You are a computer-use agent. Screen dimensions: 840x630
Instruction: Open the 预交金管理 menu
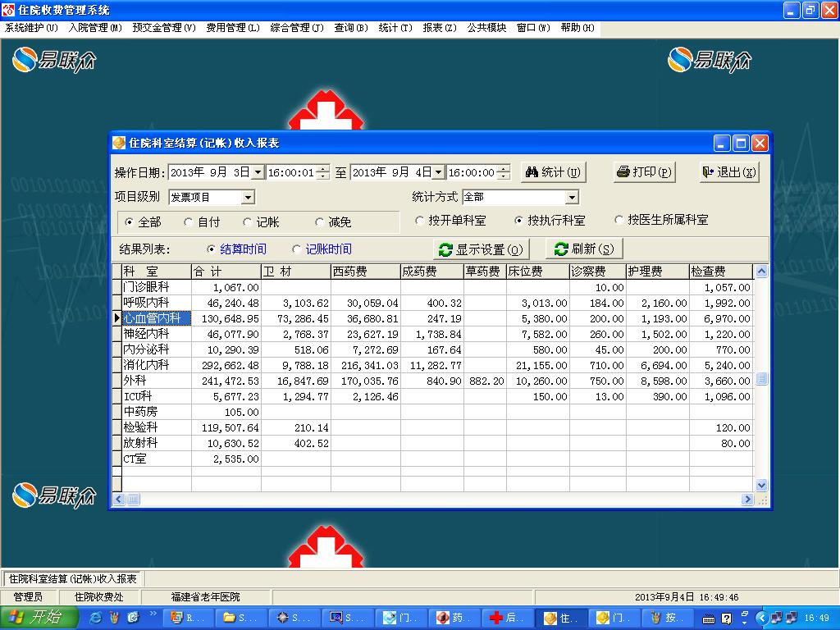coord(164,28)
